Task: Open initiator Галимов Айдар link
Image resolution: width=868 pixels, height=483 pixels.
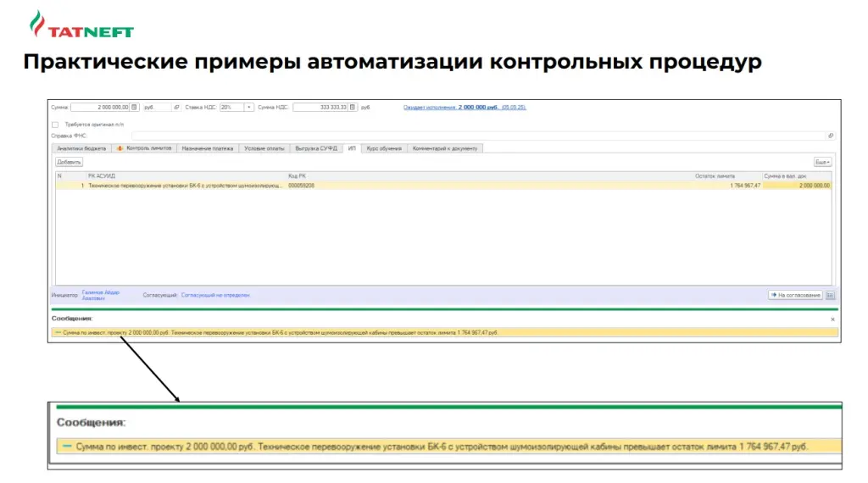Action: click(x=101, y=295)
